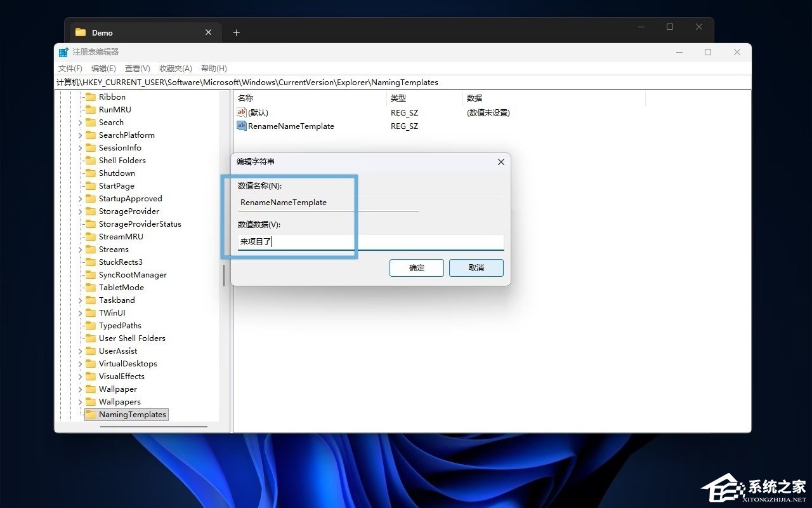Select the StuckRects3 registry key
Image resolution: width=812 pixels, height=508 pixels.
pos(120,262)
